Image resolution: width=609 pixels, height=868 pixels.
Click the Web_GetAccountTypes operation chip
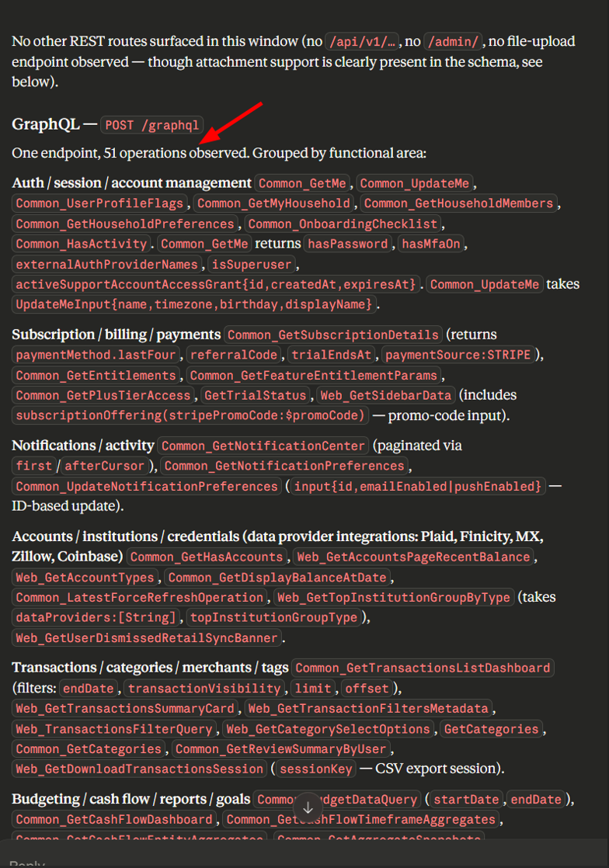coord(85,577)
